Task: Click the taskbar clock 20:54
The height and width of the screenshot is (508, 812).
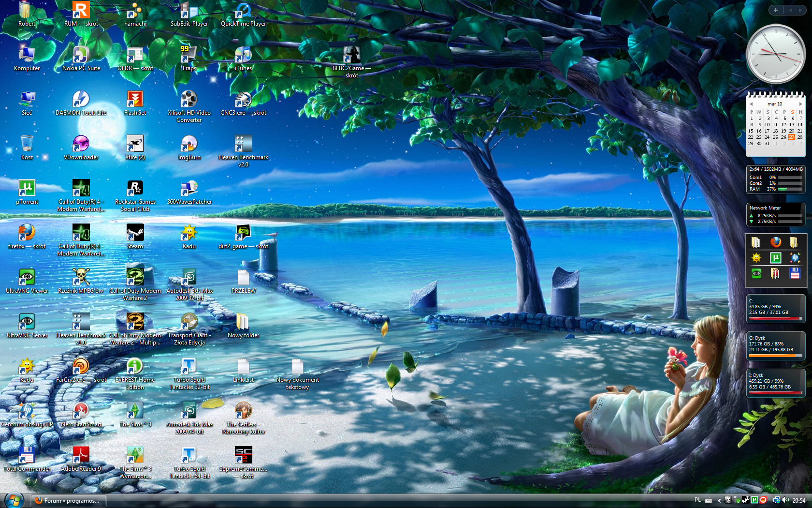Action: [799, 501]
